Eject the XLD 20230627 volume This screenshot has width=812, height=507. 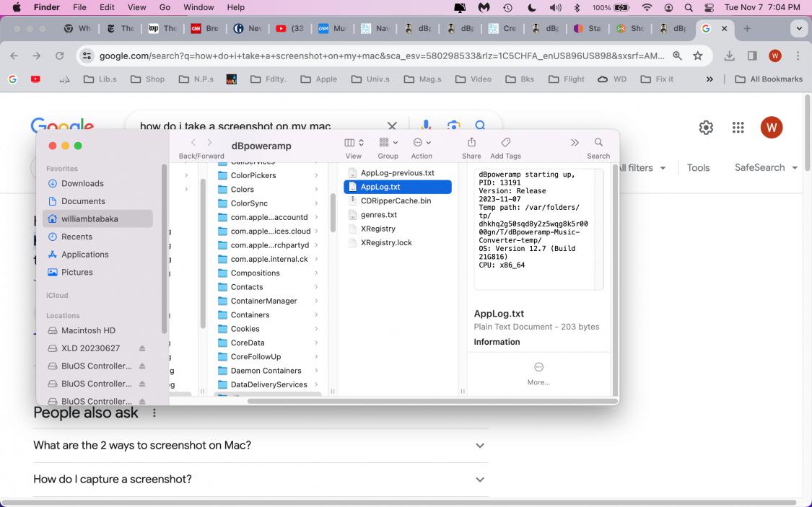coord(142,348)
